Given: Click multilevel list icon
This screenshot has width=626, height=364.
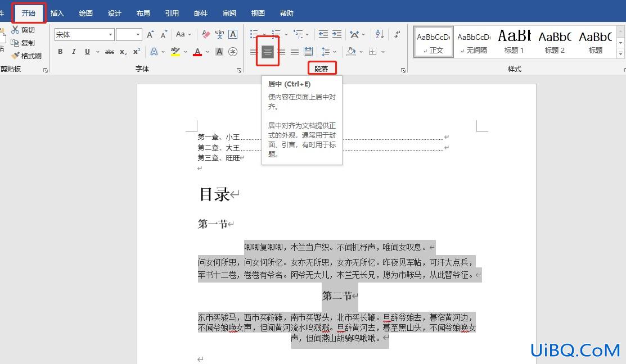Looking at the screenshot, I should click(x=298, y=34).
